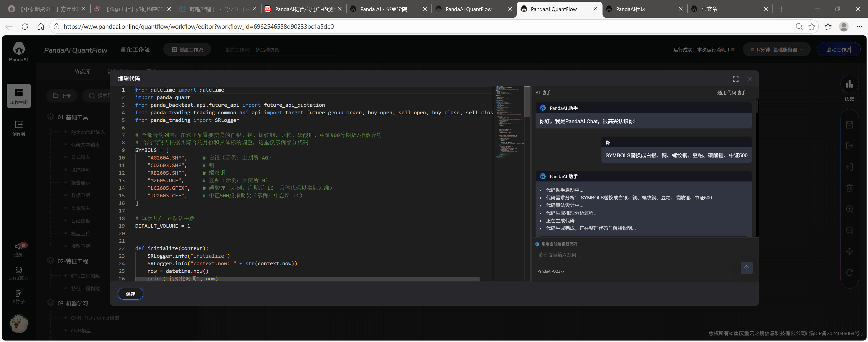Viewport: 868px width, 342px height.
Task: Open the PandaAI-CQ2 model selector
Action: click(550, 271)
